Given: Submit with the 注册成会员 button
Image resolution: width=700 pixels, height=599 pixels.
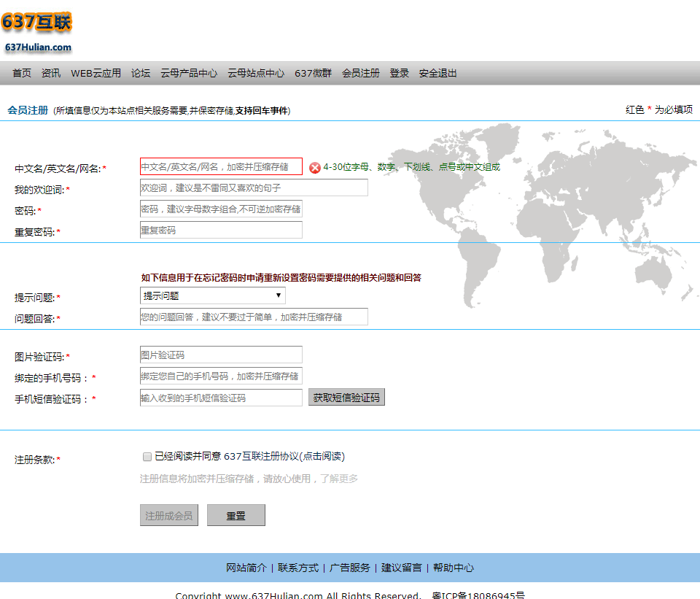Looking at the screenshot, I should click(x=168, y=516).
